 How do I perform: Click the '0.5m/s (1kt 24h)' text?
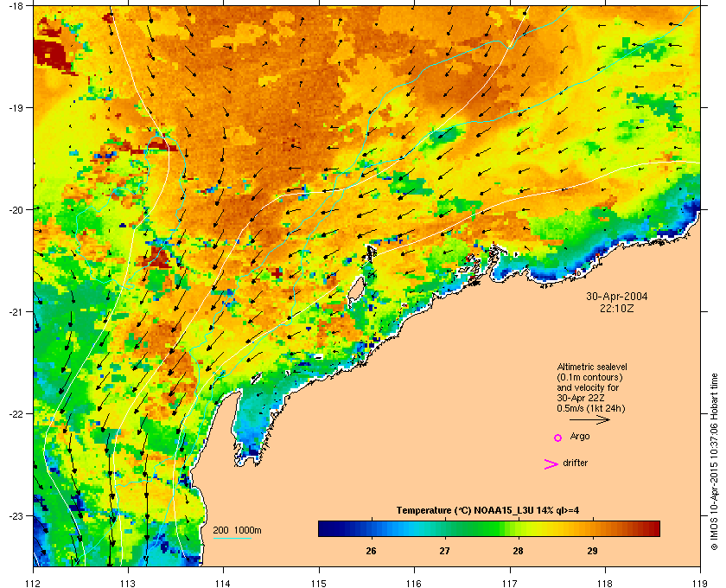[x=591, y=409]
